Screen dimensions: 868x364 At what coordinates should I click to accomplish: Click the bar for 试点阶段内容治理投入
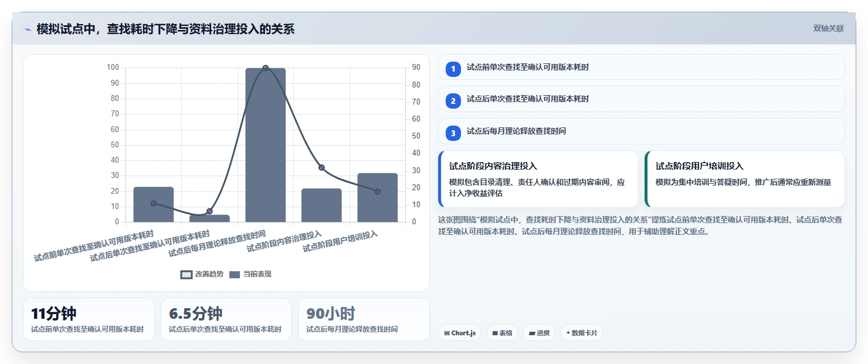click(321, 205)
